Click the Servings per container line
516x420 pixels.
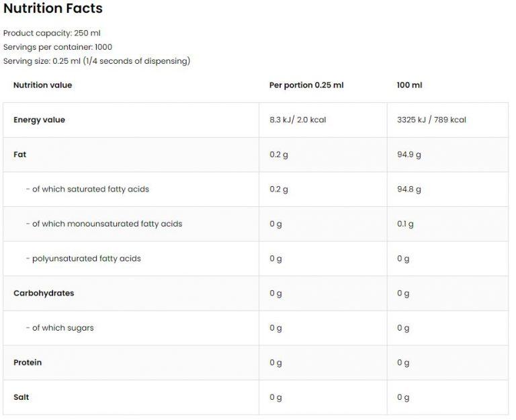click(58, 47)
